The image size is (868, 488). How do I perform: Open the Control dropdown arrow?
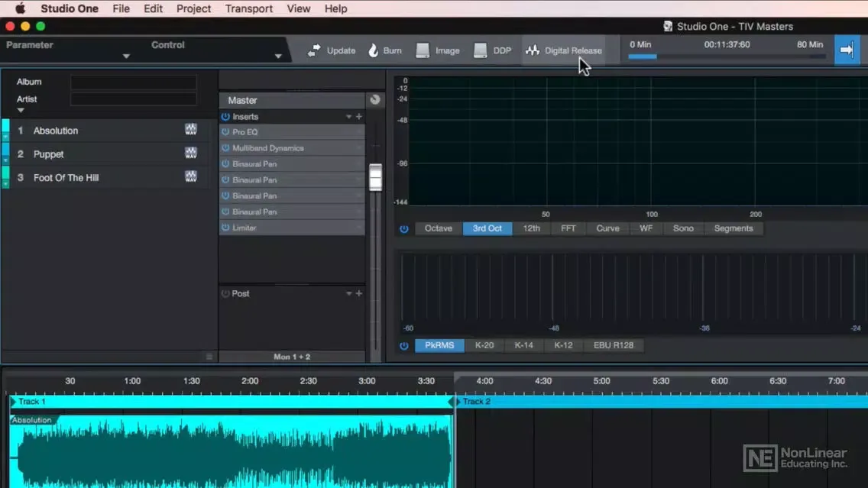278,56
